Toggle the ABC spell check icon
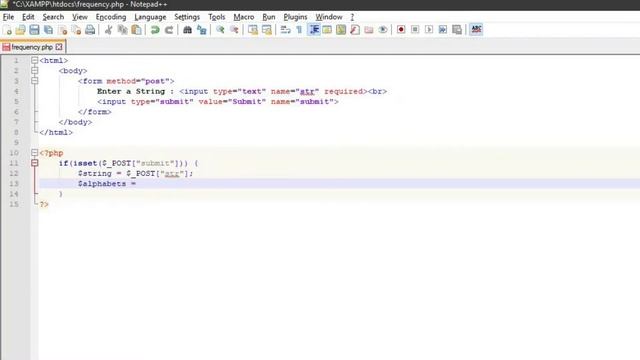Image resolution: width=640 pixels, height=360 pixels. click(x=476, y=30)
